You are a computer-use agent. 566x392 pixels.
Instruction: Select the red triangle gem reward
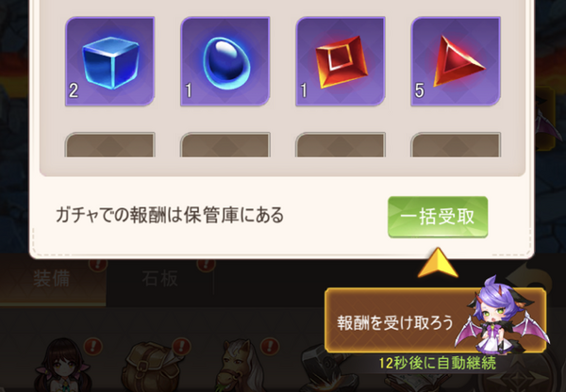[x=456, y=61]
